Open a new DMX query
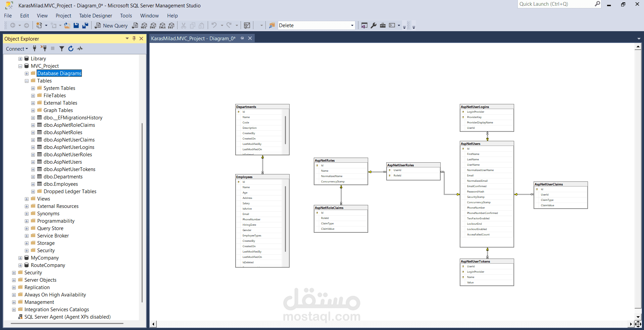This screenshot has height=330, width=644. pos(153,25)
